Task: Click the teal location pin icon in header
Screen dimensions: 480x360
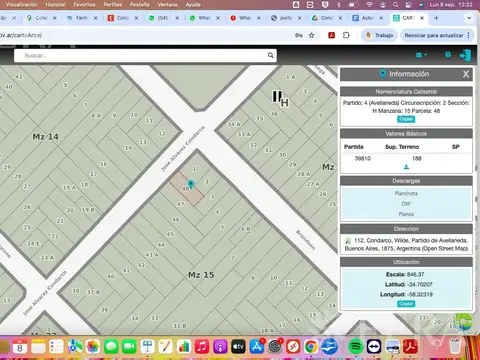Action: click(448, 55)
